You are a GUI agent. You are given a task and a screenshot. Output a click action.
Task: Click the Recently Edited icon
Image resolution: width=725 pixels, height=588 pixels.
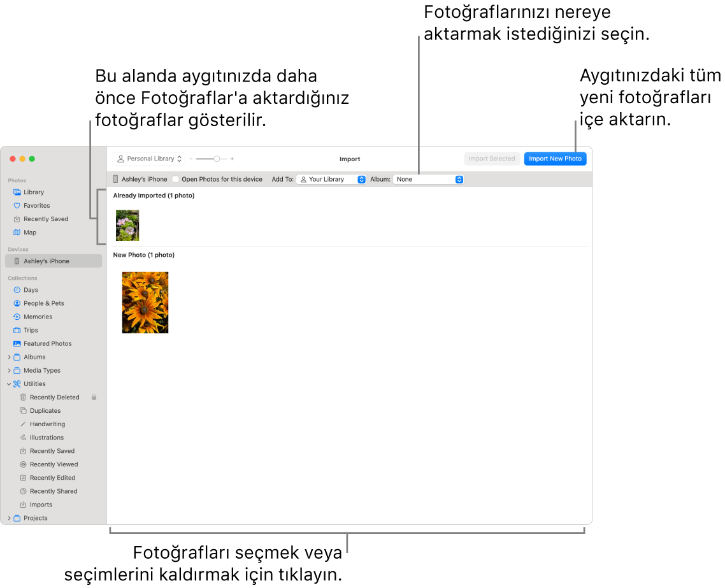[23, 478]
